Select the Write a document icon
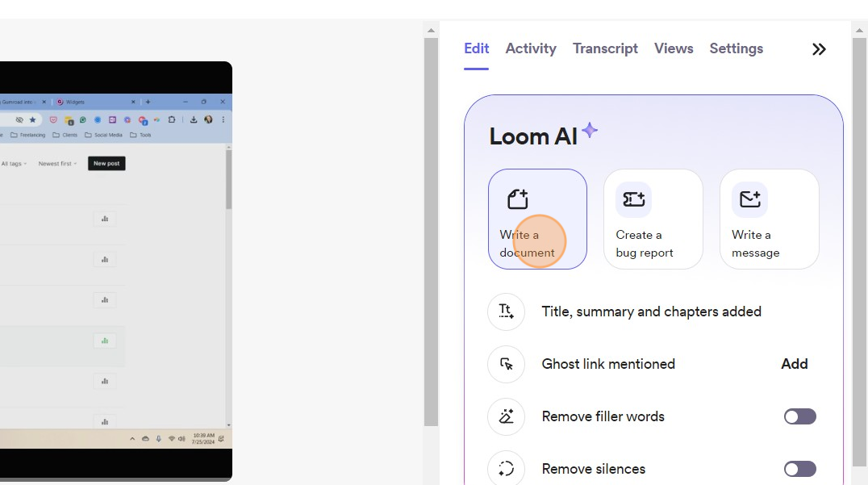Screen dimensions: 868x485 pos(516,199)
